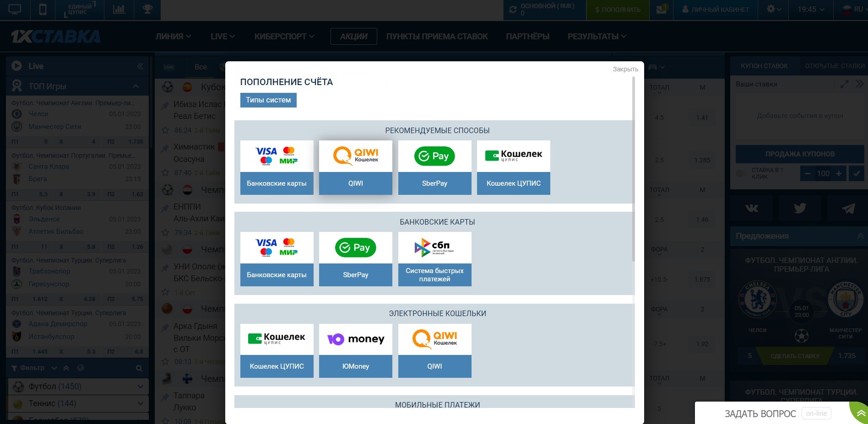868x424 pixels.
Task: Select ЮMoney wallet tile
Action: pyautogui.click(x=355, y=350)
